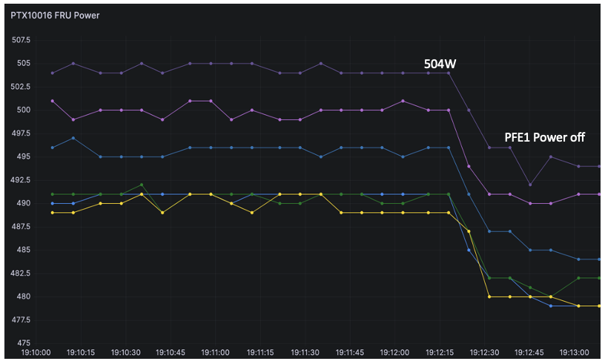Click the 19:10:00 time axis label
605x364 pixels.
pos(36,352)
